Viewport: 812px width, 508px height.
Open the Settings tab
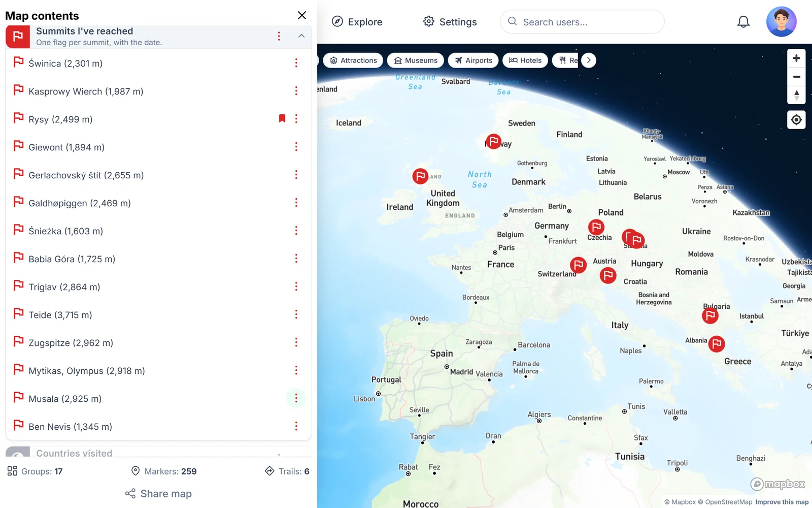[450, 22]
